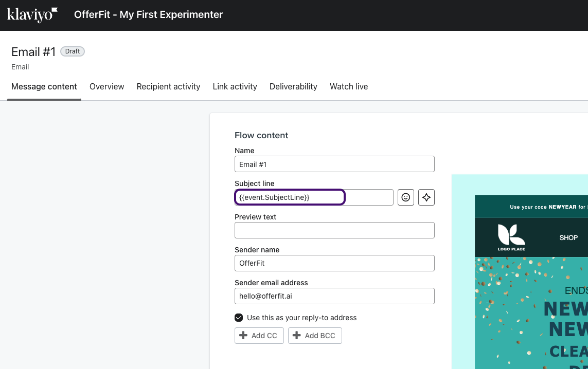Click the Sender email address field
The image size is (588, 369).
point(334,296)
